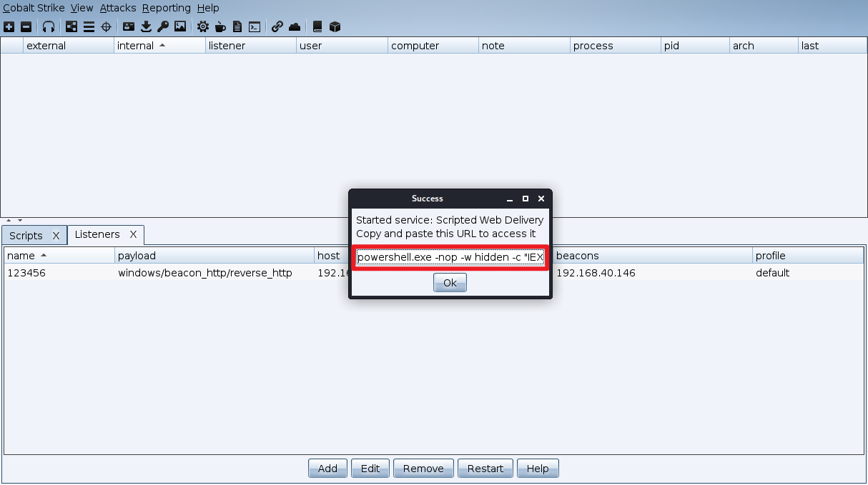Sort sessions by process column
The height and width of the screenshot is (485, 868).
coord(616,46)
